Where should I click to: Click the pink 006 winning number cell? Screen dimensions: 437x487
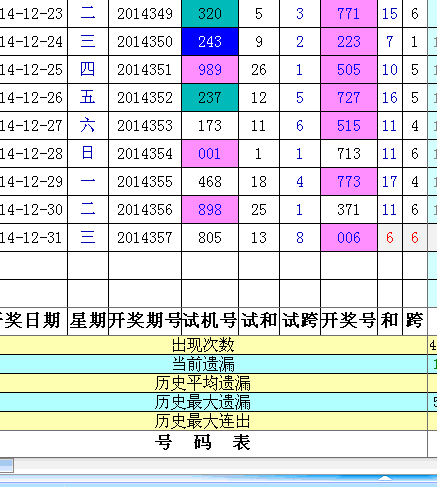tap(349, 238)
